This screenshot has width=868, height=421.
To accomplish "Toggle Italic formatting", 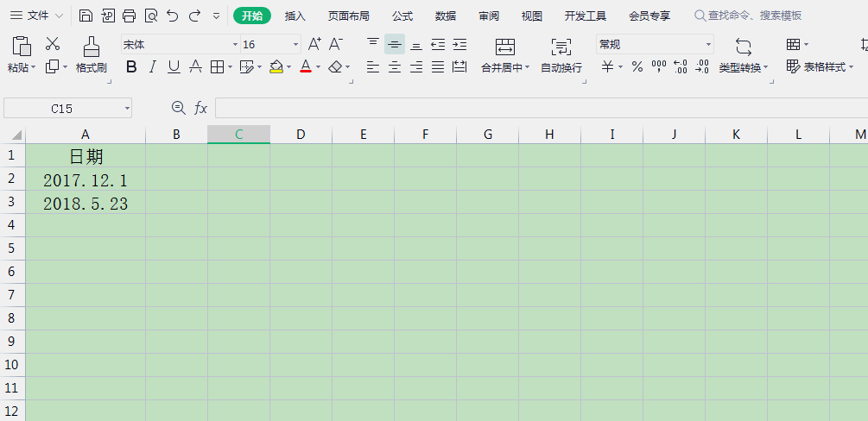I will [152, 67].
